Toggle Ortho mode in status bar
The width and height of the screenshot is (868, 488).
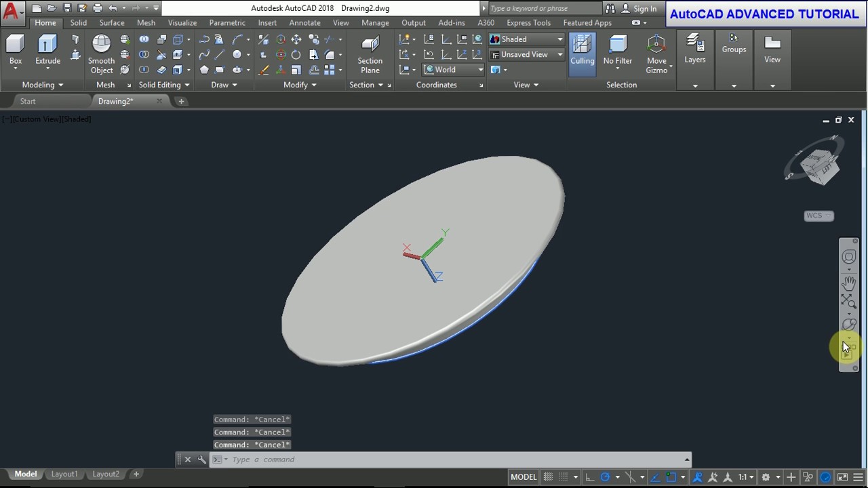[x=590, y=477]
